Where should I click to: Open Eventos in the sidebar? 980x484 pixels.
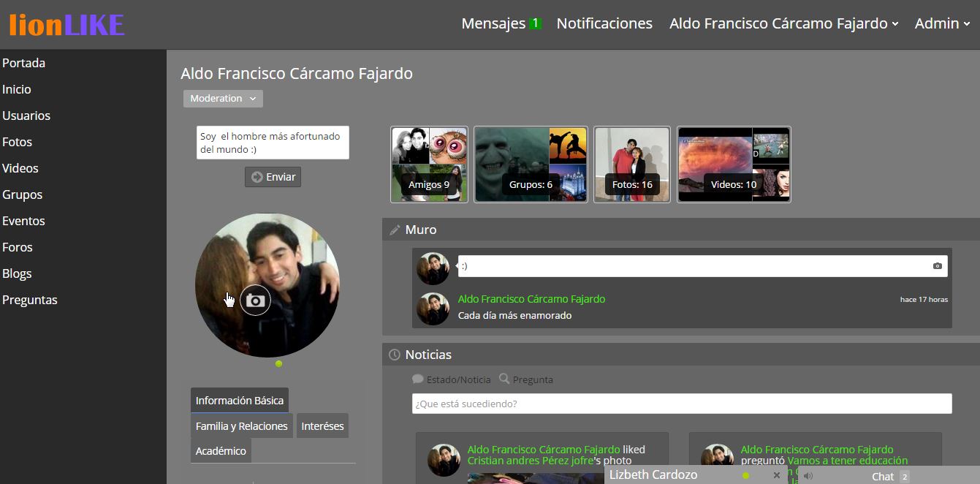(23, 221)
